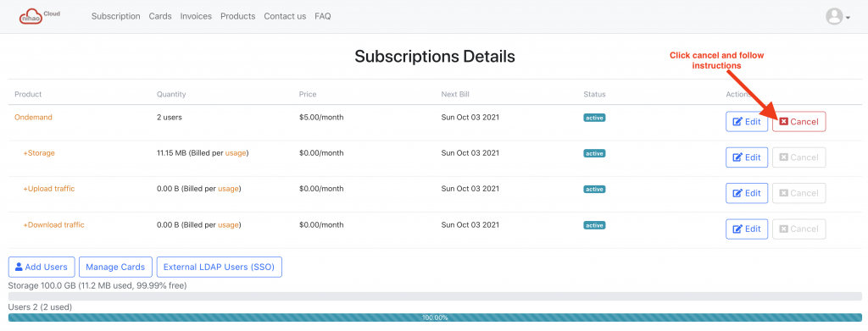
Task: Open the user avatar account menu
Action: tap(837, 17)
